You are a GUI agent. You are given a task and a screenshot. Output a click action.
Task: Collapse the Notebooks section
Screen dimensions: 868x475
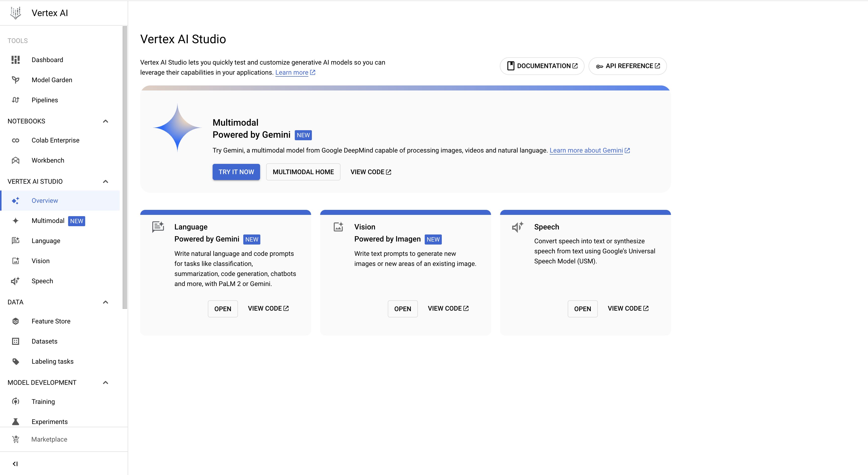point(106,121)
